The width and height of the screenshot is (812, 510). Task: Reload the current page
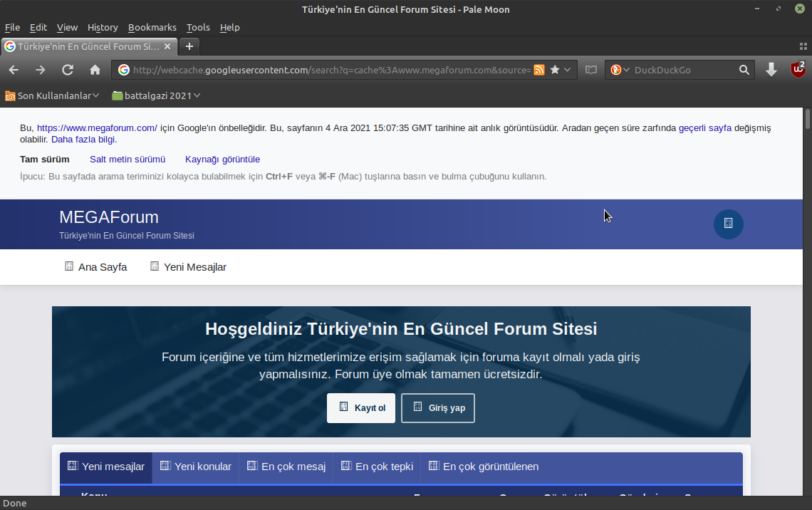pos(68,70)
